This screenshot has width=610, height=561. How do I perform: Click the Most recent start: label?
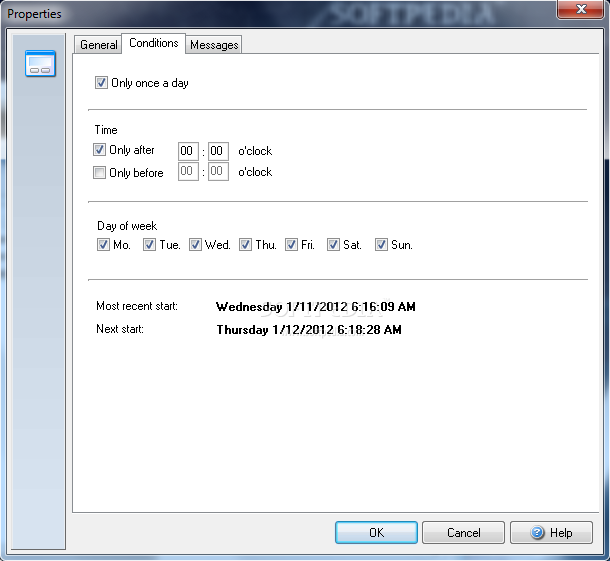(137, 306)
